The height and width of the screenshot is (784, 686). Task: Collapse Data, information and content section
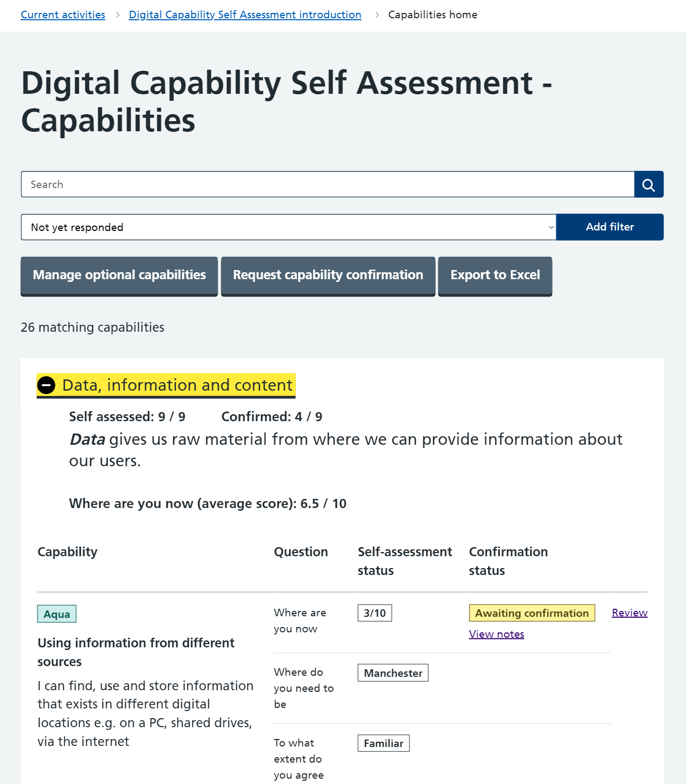click(166, 385)
